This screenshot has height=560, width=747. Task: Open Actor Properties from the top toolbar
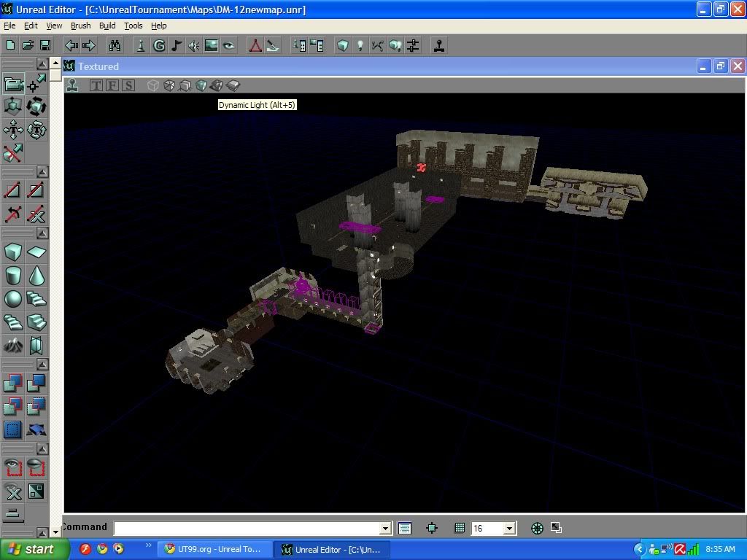299,46
